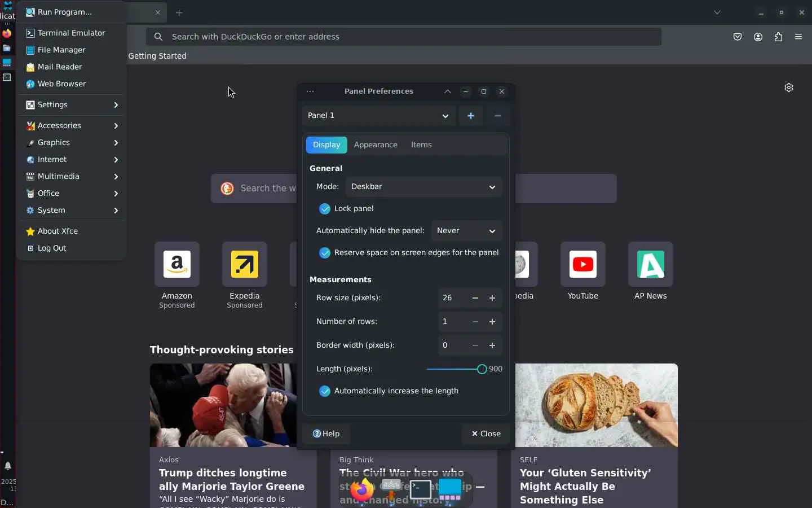812x508 pixels.
Task: Open Firefox's Save to Pocket icon
Action: [x=738, y=37]
